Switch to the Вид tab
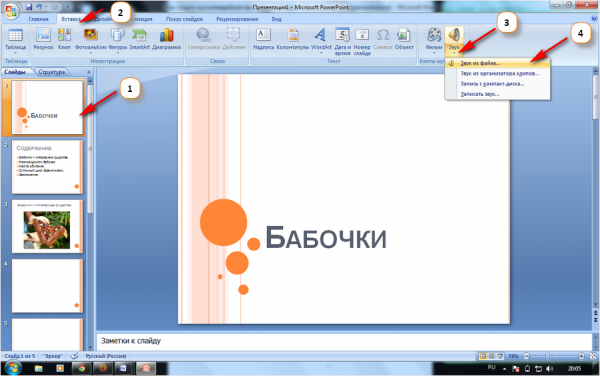This screenshot has width=600, height=376. pyautogui.click(x=276, y=19)
